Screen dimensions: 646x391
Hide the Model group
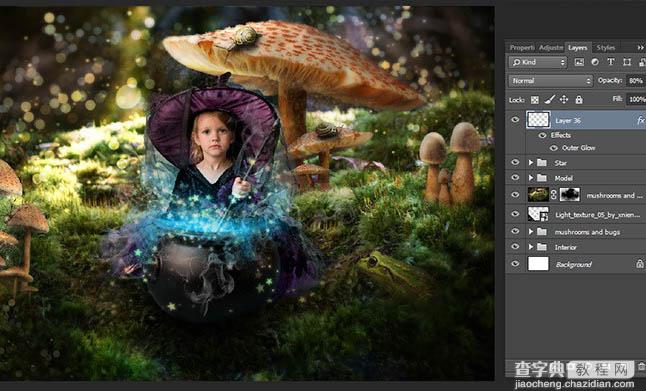tap(515, 178)
